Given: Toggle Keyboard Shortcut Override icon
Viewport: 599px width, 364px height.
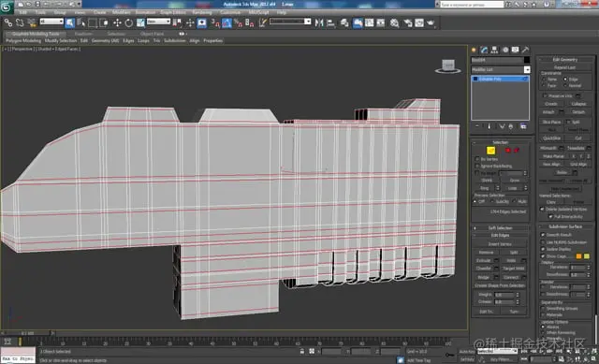Looking at the screenshot, I should click(202, 22).
